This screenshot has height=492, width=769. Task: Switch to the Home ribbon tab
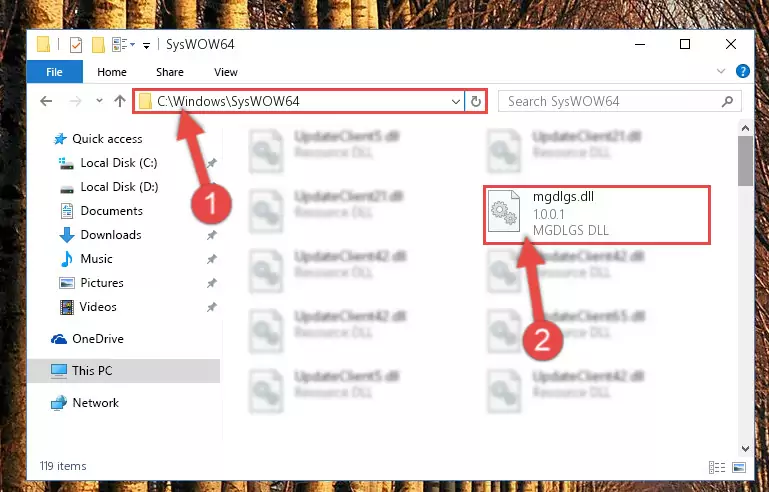tap(112, 72)
